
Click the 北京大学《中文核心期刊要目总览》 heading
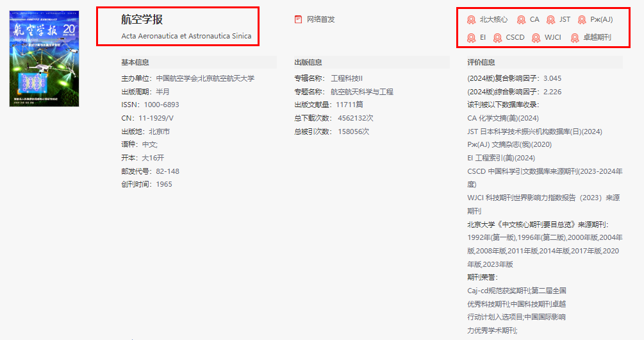[538, 225]
